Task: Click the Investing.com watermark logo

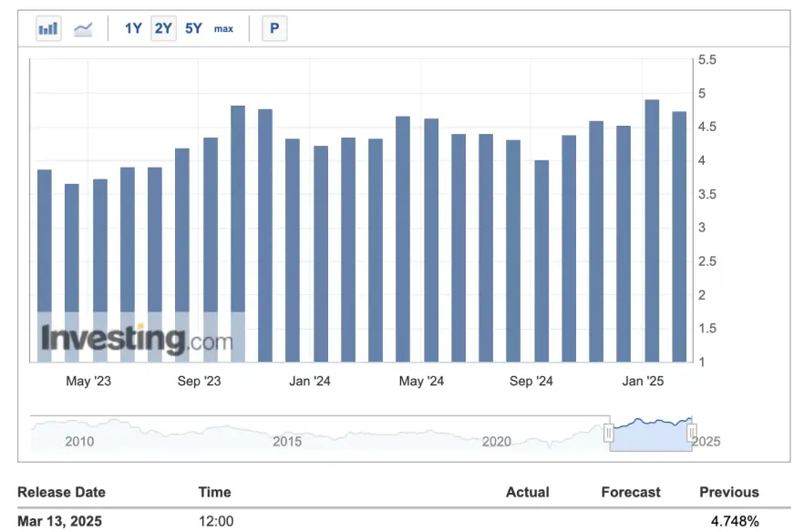Action: [136, 340]
